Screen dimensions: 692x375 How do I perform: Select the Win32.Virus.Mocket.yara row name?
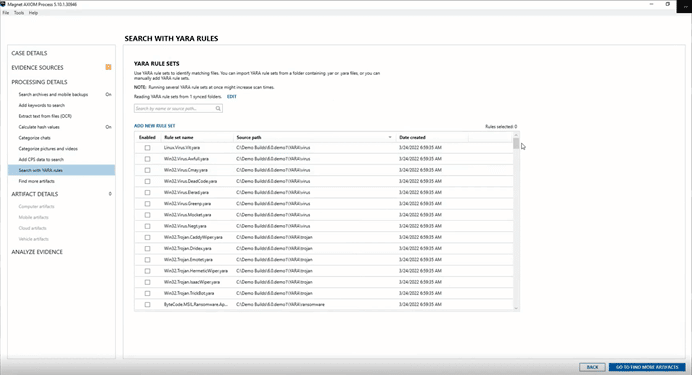(x=188, y=215)
